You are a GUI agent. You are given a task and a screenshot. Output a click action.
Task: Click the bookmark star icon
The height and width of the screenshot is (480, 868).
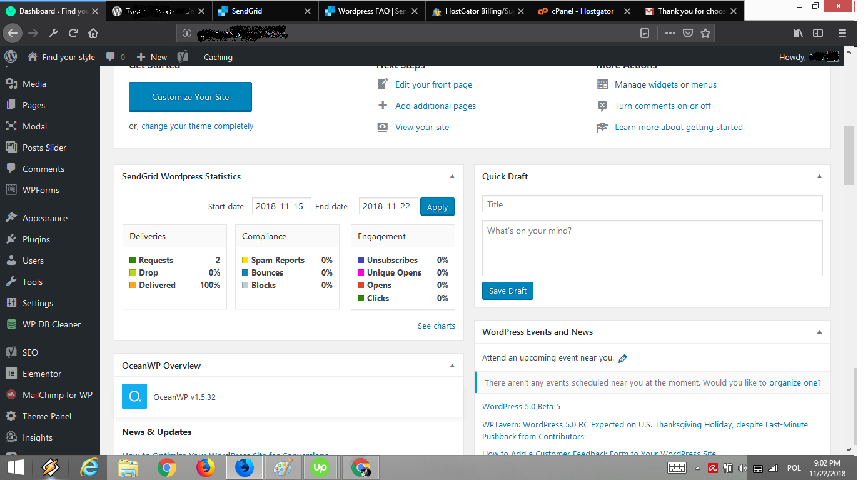click(705, 34)
